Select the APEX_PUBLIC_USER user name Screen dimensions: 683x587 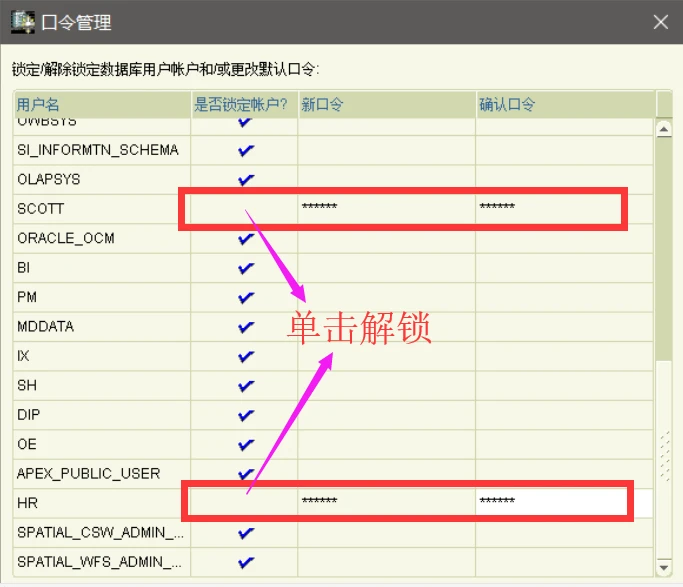tap(89, 474)
